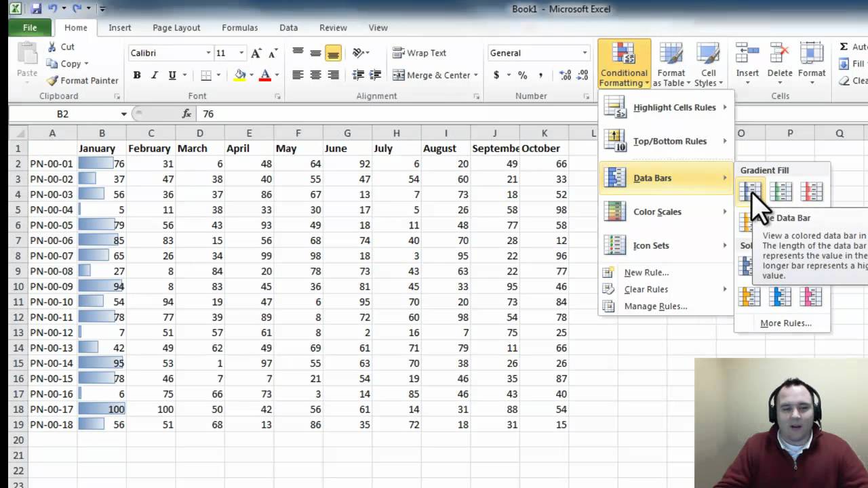The width and height of the screenshot is (868, 488).
Task: Click the Increase Font Size icon
Action: tap(256, 53)
